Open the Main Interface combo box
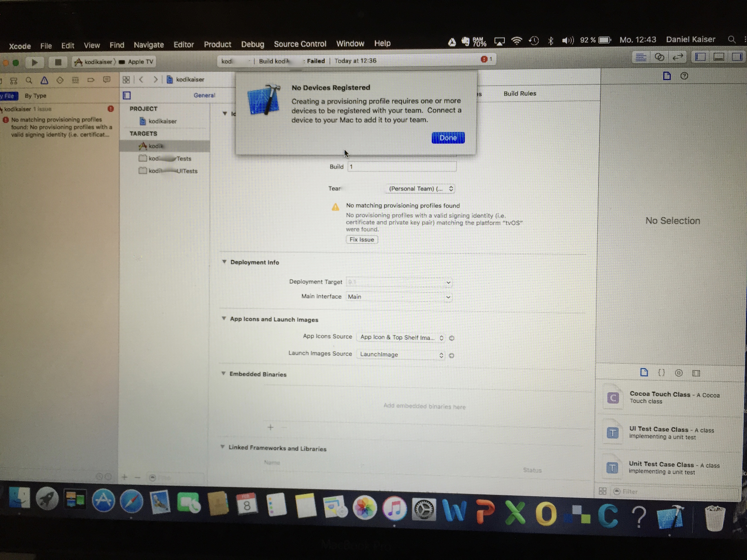This screenshot has width=747, height=560. tap(399, 297)
